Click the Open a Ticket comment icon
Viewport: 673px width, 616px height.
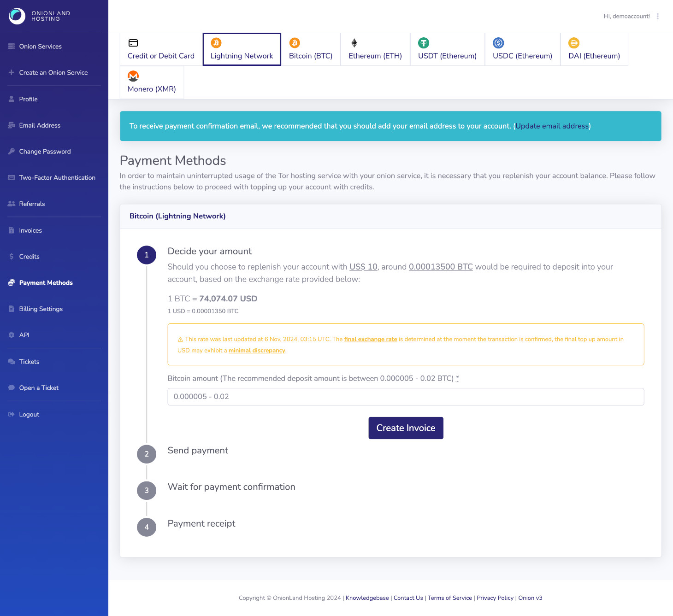[x=12, y=388]
